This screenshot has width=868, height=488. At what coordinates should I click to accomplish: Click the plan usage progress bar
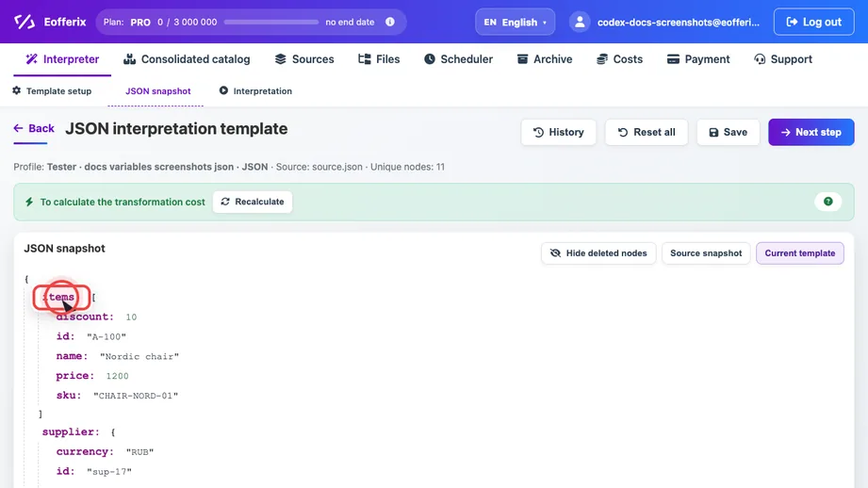pos(271,22)
